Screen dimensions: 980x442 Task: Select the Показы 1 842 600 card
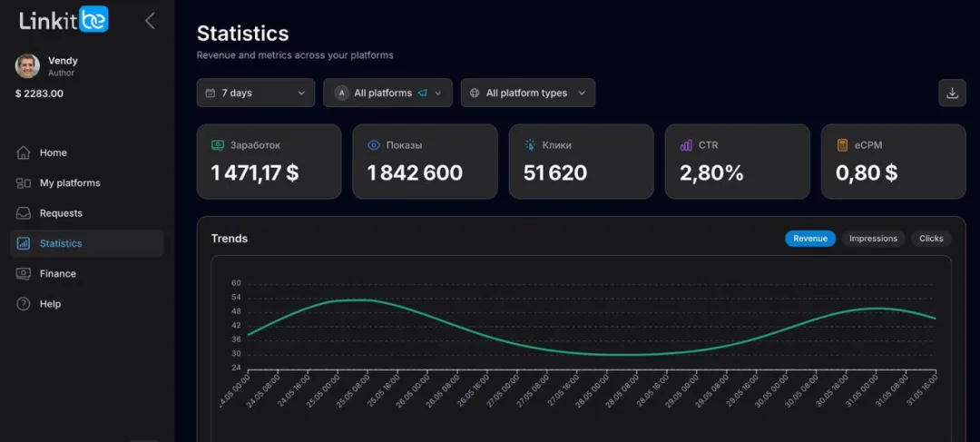pos(425,162)
